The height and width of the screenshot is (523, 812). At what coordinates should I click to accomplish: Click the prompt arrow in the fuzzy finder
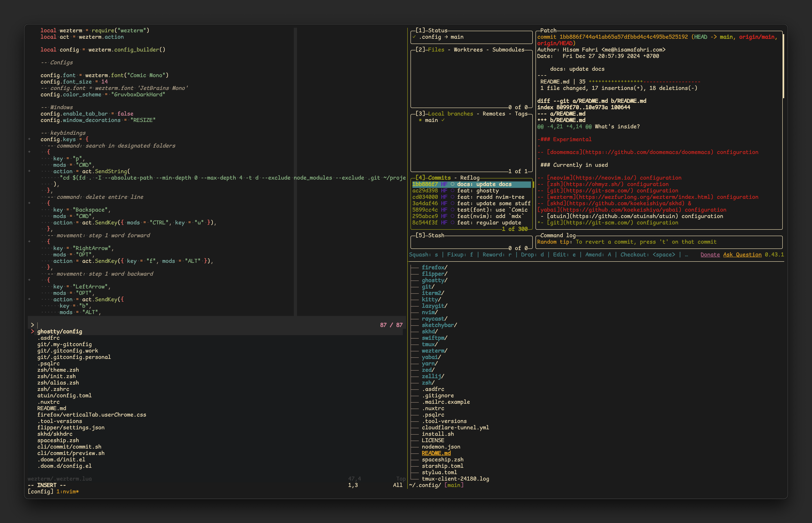[x=33, y=325]
